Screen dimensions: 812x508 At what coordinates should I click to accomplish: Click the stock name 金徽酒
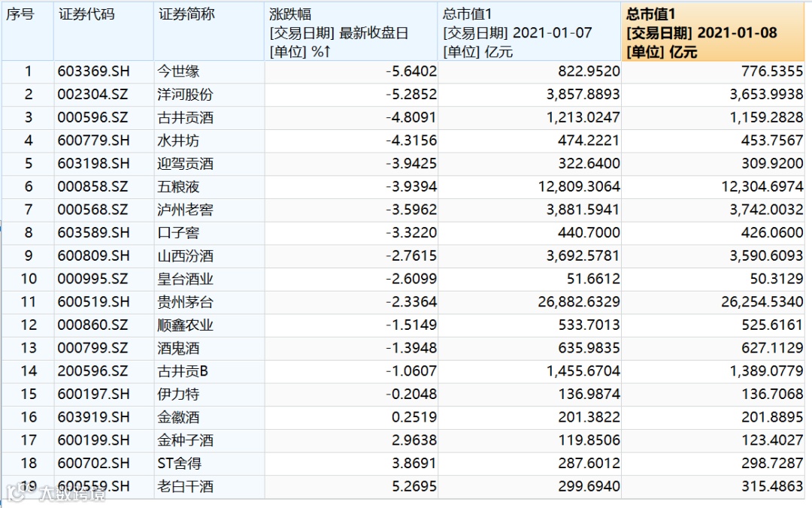(178, 417)
